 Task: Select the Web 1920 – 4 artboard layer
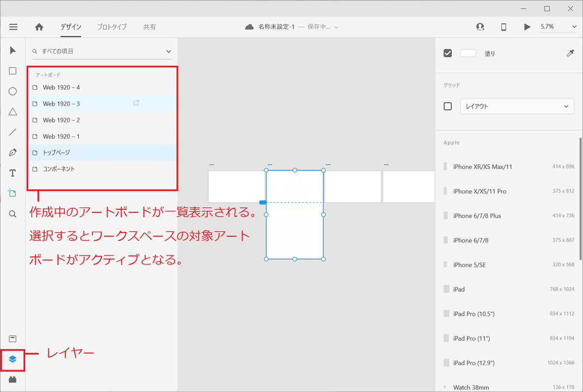point(102,87)
